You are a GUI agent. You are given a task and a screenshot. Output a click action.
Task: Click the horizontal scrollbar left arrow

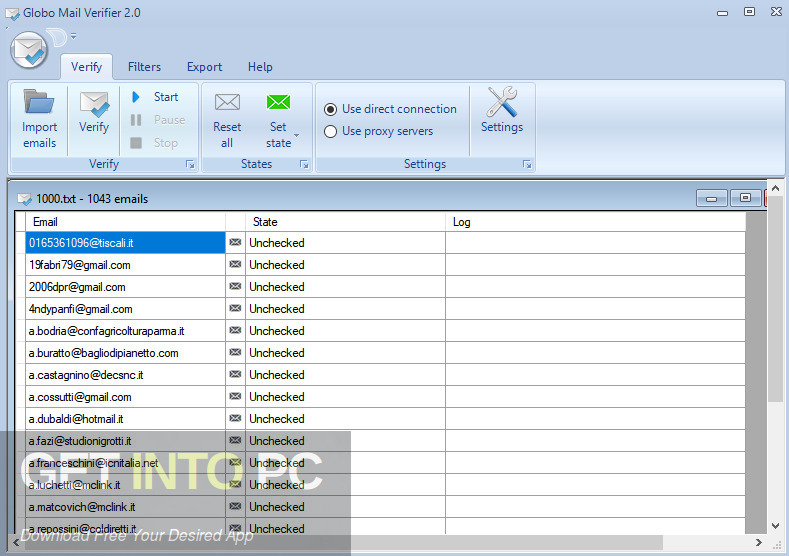pyautogui.click(x=16, y=542)
